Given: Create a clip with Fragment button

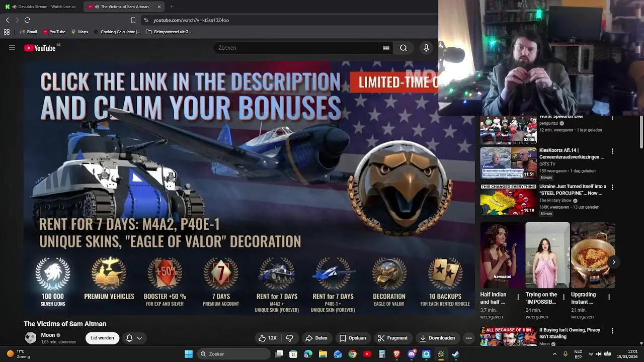Looking at the screenshot, I should 392,338.
